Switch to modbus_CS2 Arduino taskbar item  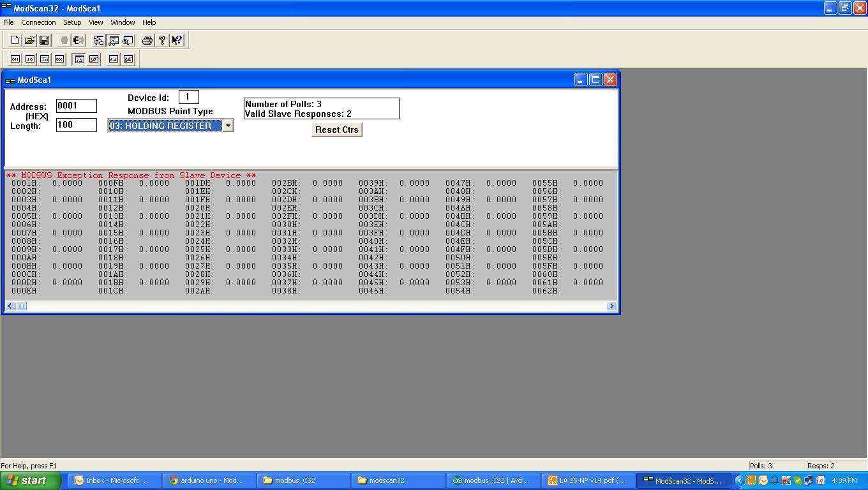[x=492, y=480]
